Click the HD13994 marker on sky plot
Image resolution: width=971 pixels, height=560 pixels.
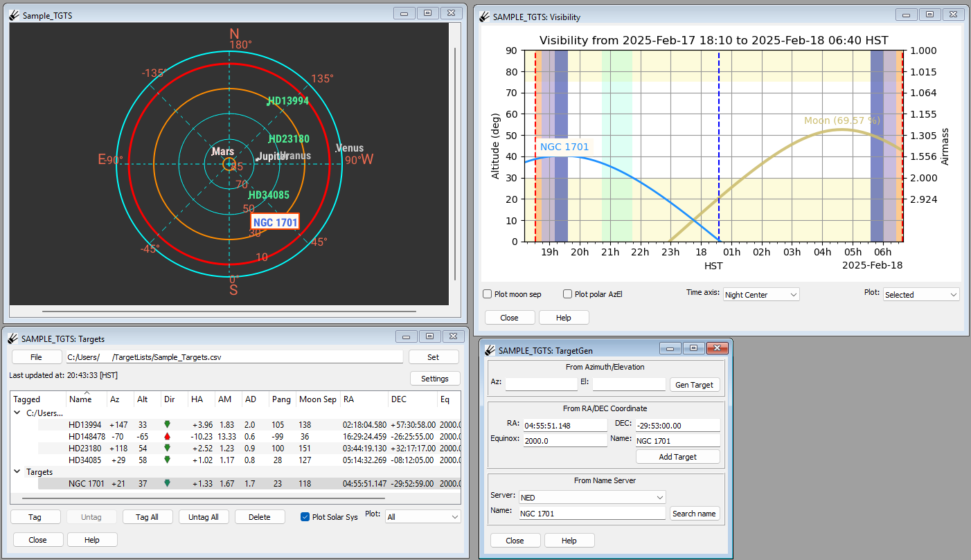(288, 101)
